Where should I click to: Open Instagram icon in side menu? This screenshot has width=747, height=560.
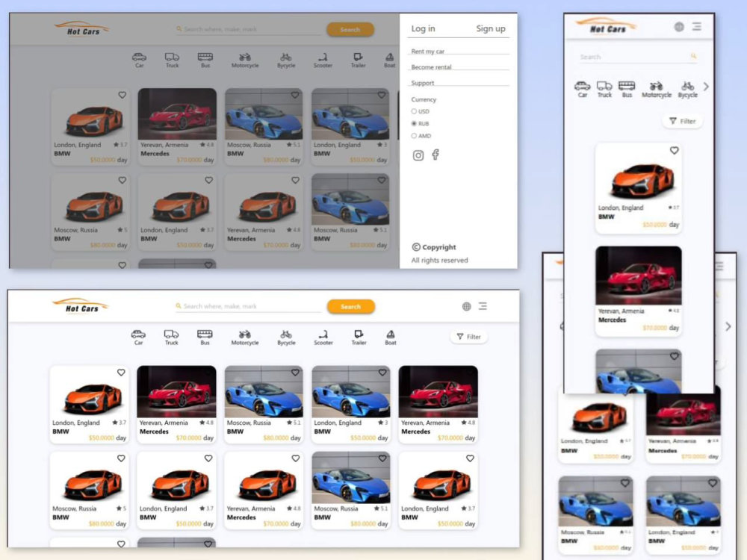[x=418, y=155]
